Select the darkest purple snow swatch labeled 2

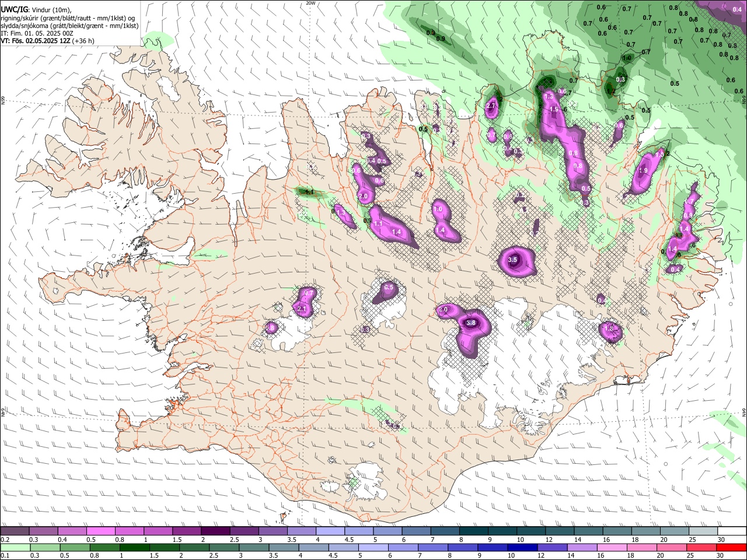(215, 531)
